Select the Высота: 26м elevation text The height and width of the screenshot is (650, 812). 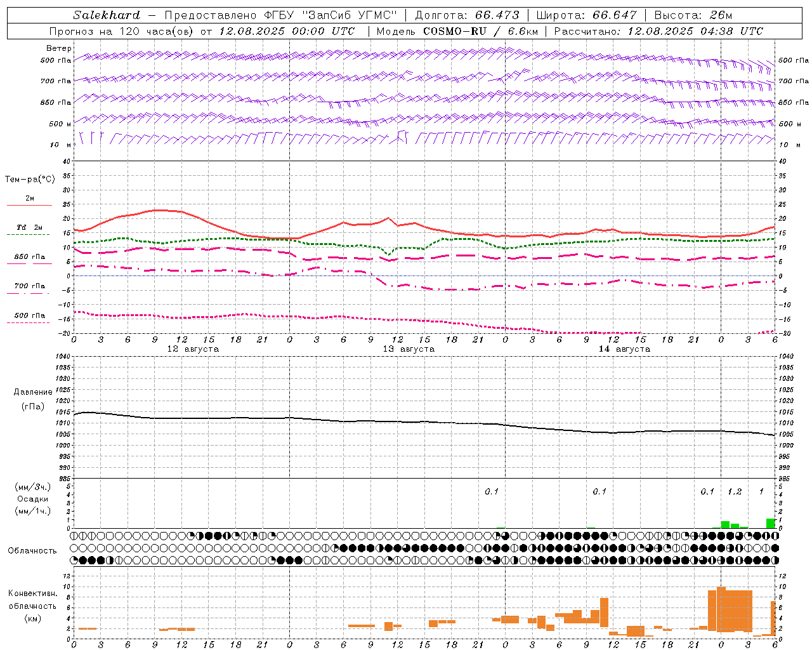(693, 15)
